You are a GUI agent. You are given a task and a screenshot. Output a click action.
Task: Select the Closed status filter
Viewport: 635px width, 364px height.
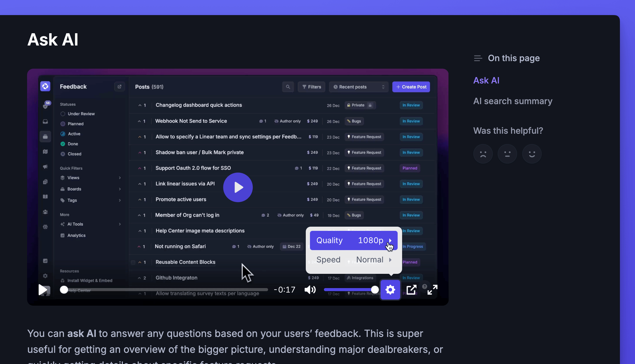tap(71, 154)
